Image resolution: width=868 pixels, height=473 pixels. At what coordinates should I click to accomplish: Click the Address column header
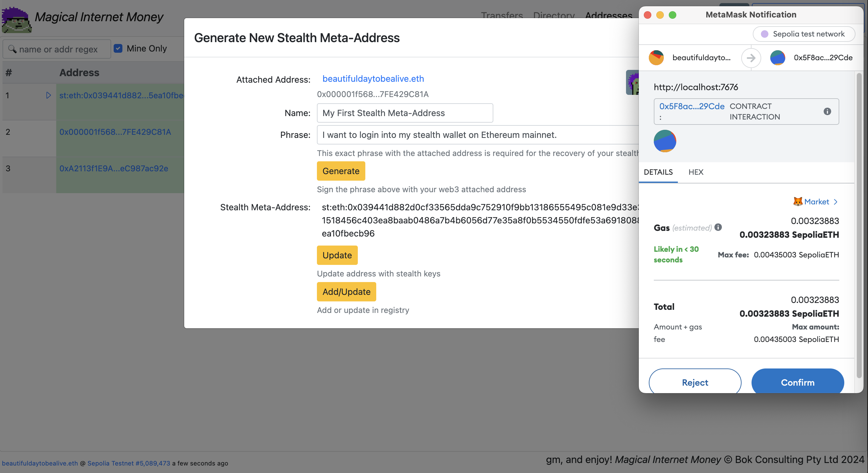(x=79, y=72)
